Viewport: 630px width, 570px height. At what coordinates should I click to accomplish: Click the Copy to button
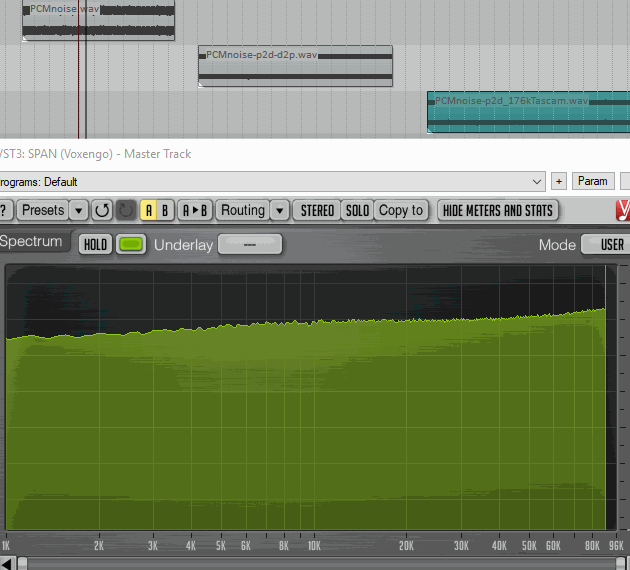(401, 210)
